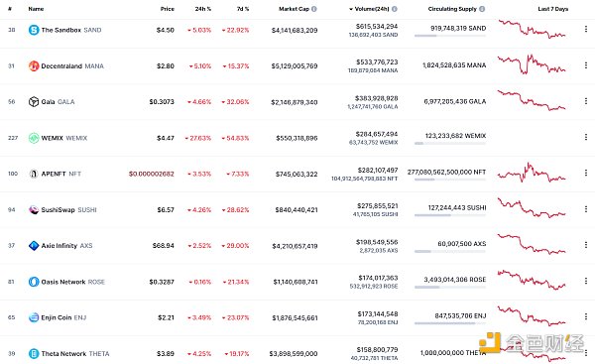Sort table by Price column header
This screenshot has width=595, height=364.
coord(168,9)
